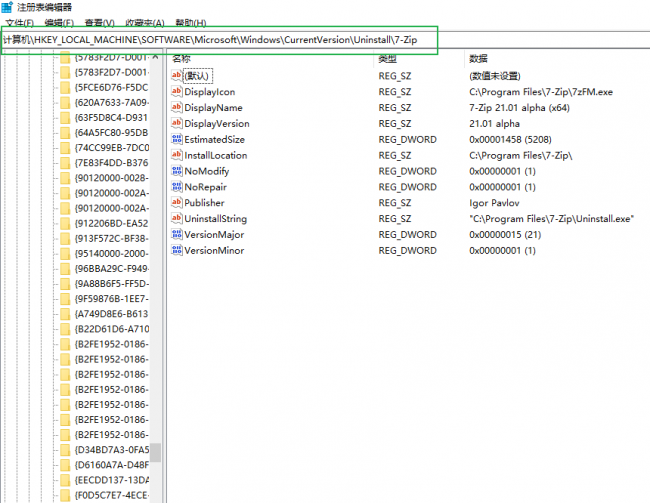This screenshot has height=503, width=650.
Task: Select the {F0D5C7E7-4ECE- tree key
Action: point(112,495)
